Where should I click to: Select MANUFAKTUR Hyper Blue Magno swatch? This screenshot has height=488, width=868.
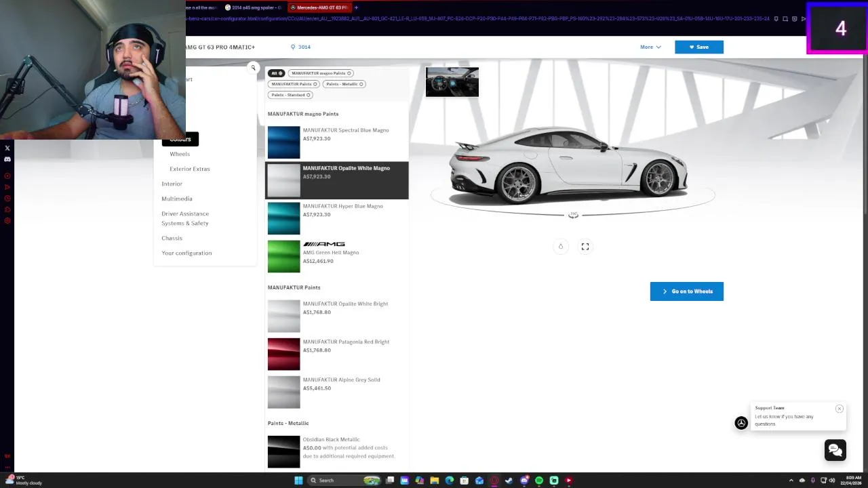283,218
